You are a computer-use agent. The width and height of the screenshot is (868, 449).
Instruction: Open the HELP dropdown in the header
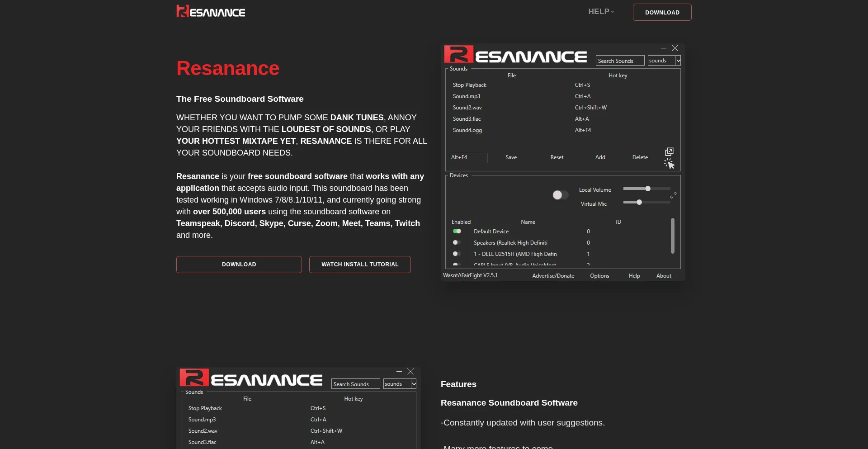tap(601, 12)
